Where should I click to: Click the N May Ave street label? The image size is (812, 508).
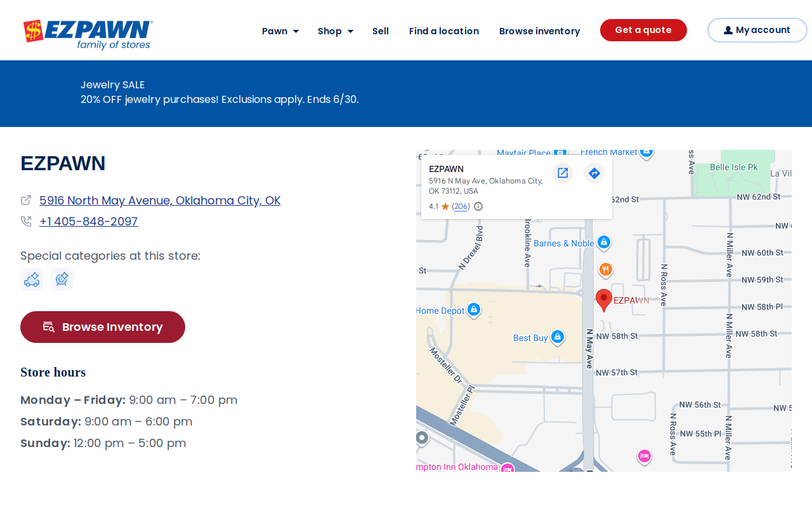pyautogui.click(x=589, y=349)
